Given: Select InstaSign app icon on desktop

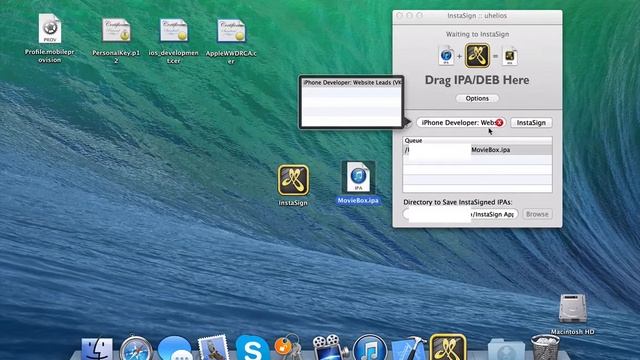Looking at the screenshot, I should pyautogui.click(x=293, y=180).
